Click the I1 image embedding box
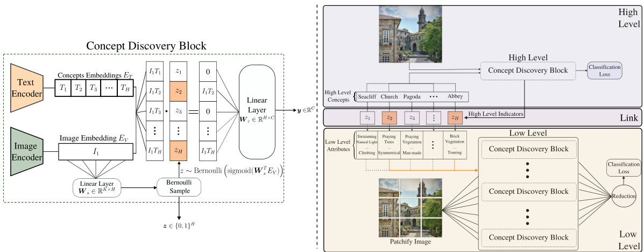The width and height of the screenshot is (644, 252). click(96, 152)
